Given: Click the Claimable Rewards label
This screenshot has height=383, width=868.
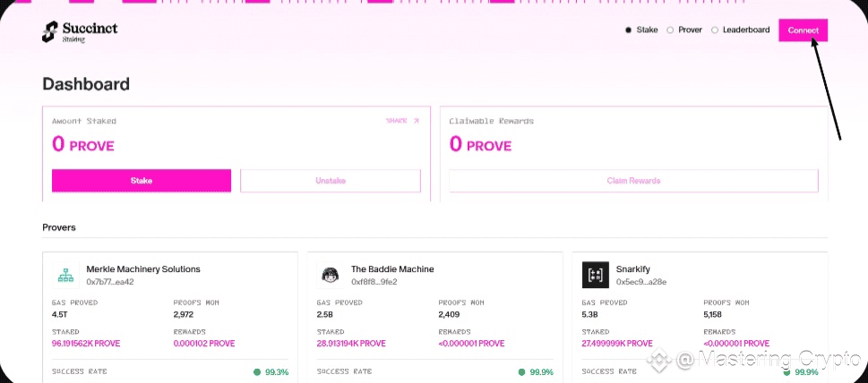Looking at the screenshot, I should 492,121.
